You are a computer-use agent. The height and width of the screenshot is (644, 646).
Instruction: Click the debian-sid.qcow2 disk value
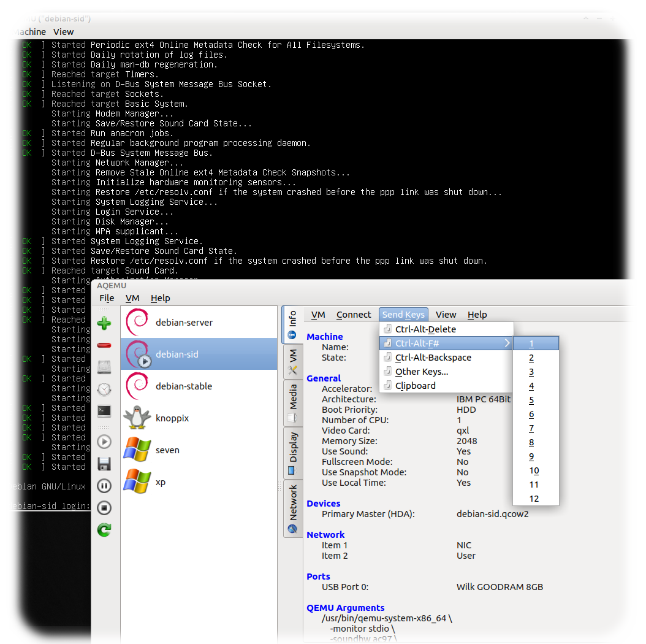[x=492, y=514]
